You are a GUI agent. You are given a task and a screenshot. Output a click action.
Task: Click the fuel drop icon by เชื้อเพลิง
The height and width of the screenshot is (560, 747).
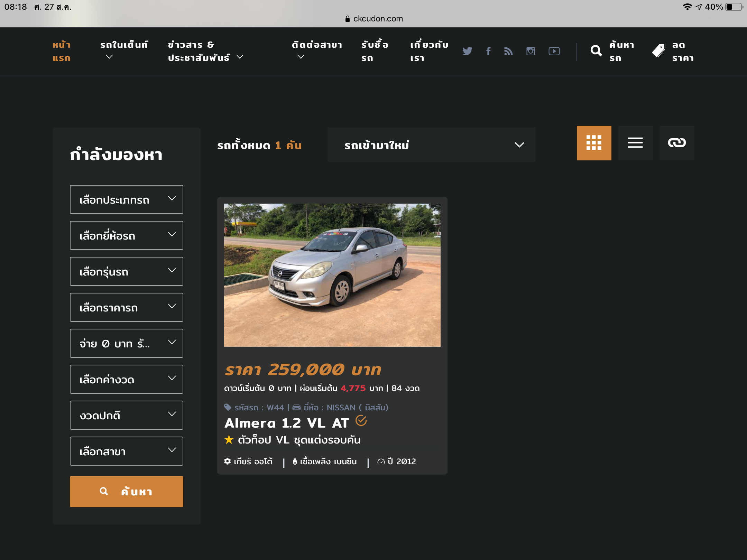[295, 461]
